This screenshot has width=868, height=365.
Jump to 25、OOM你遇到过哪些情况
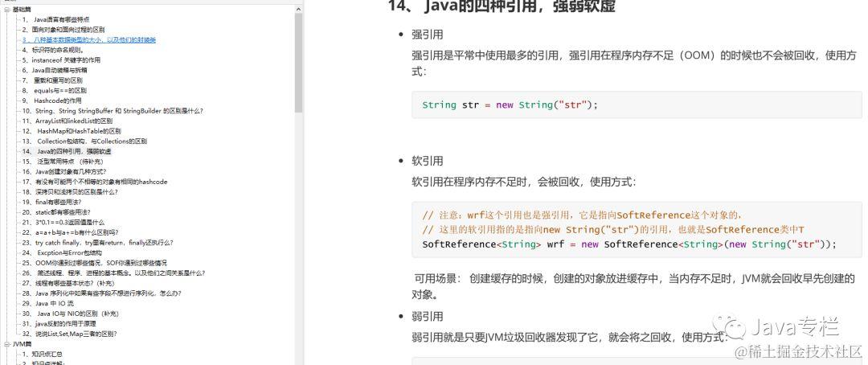tap(94, 263)
